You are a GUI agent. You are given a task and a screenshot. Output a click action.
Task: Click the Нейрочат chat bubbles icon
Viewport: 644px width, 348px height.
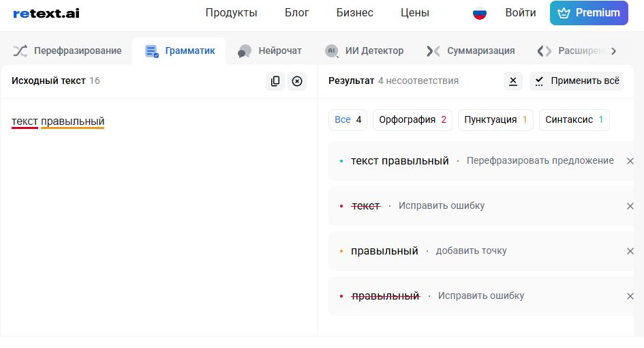point(245,51)
